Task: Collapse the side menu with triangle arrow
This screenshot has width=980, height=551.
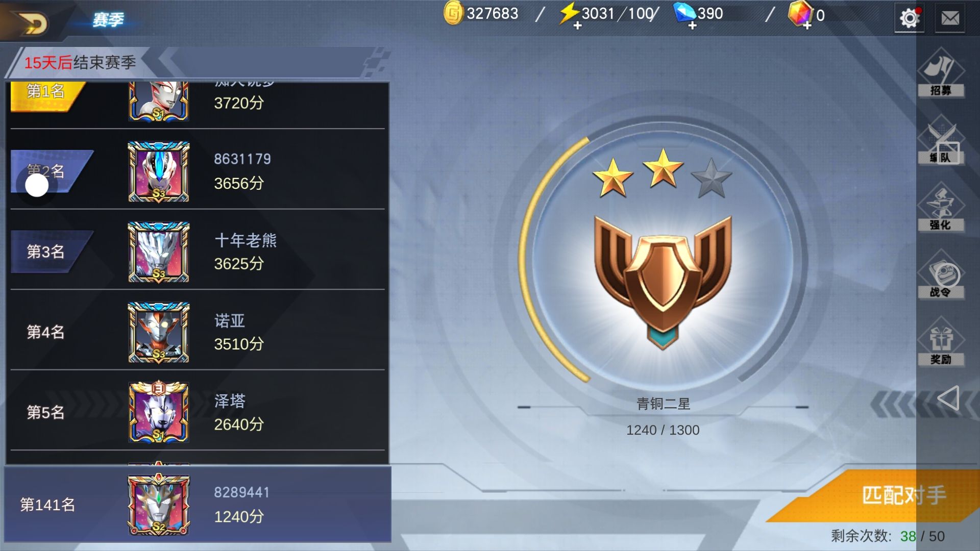Action: point(948,398)
